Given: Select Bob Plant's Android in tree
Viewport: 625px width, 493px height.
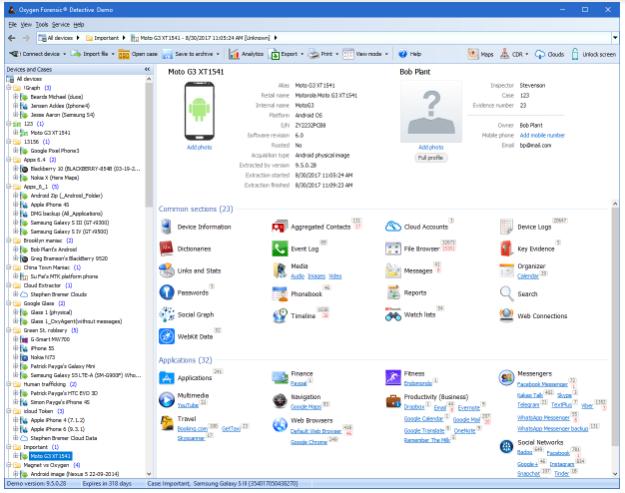Looking at the screenshot, I should 53,249.
